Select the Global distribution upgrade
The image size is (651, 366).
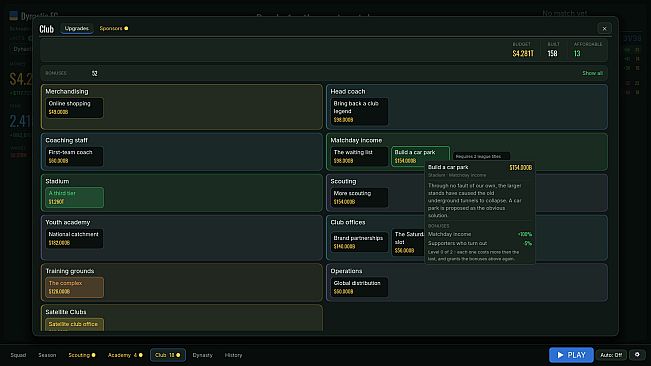[359, 287]
